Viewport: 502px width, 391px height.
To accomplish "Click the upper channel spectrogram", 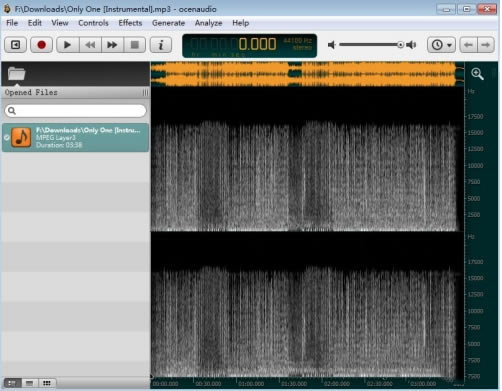I will coord(307,159).
